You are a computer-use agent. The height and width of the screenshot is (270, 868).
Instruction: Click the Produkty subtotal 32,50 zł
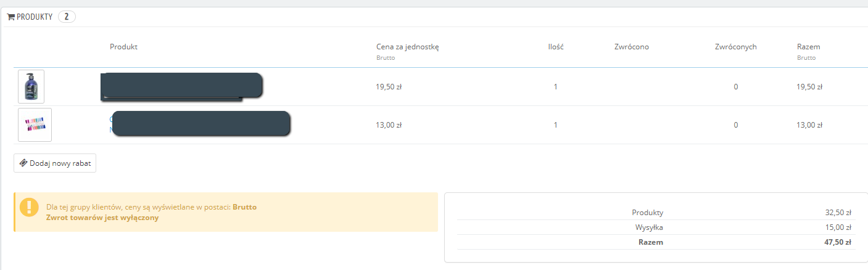coord(839,213)
